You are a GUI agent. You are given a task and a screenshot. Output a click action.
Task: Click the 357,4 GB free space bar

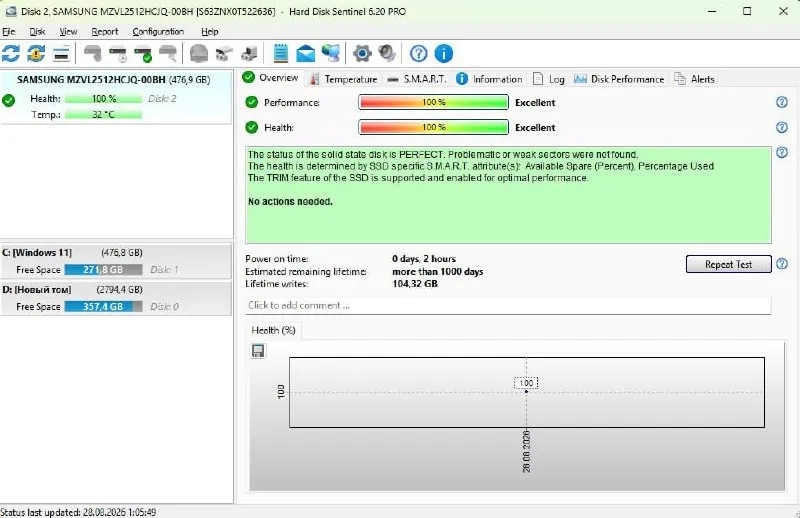pos(104,306)
